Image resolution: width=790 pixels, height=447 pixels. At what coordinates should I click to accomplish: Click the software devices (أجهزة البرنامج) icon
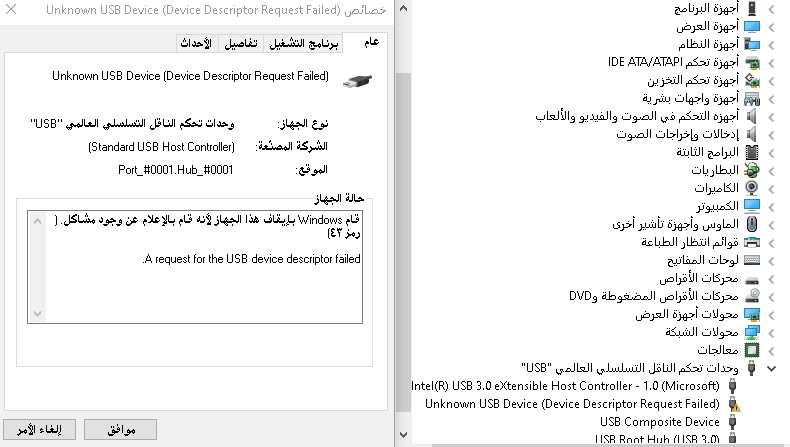[752, 8]
